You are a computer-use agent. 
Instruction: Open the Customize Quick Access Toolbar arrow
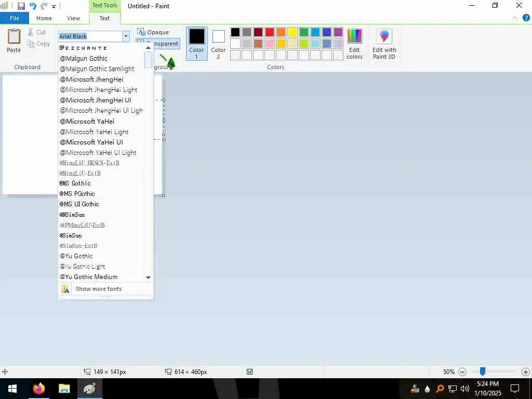tap(54, 6)
